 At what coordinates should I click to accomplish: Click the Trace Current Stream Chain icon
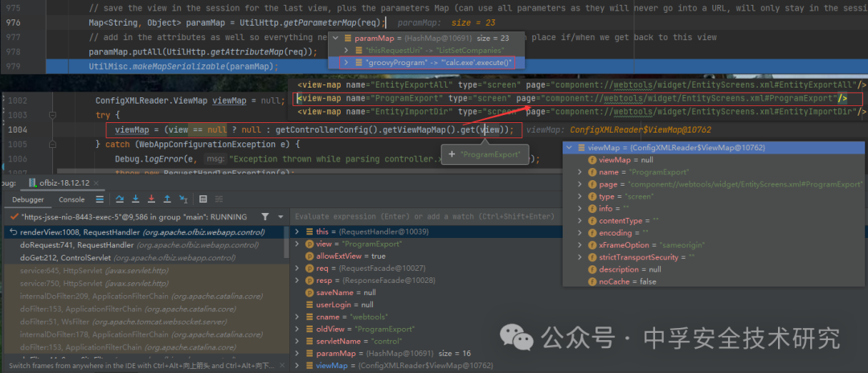(x=219, y=199)
